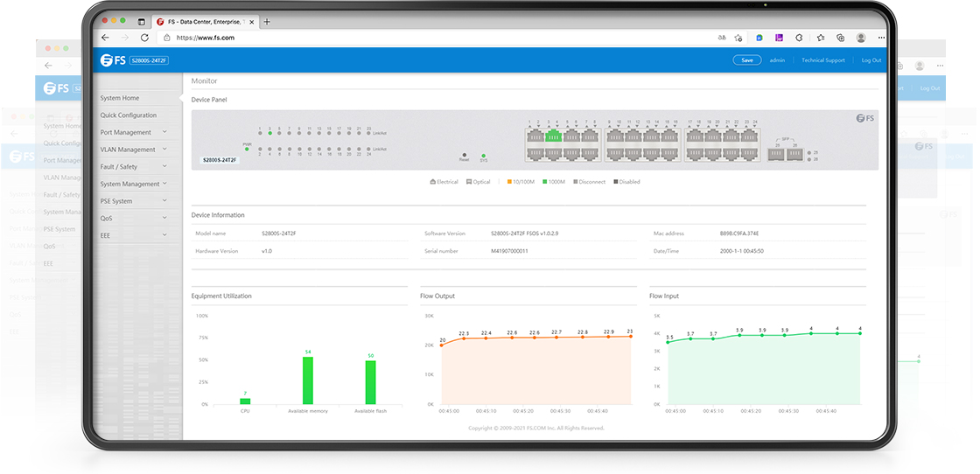Select Ethernet port 9 on the device panel

(616, 136)
